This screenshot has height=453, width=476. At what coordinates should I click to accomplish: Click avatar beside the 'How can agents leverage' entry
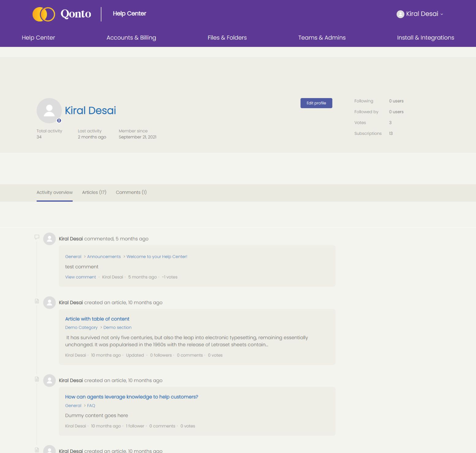[x=49, y=380]
